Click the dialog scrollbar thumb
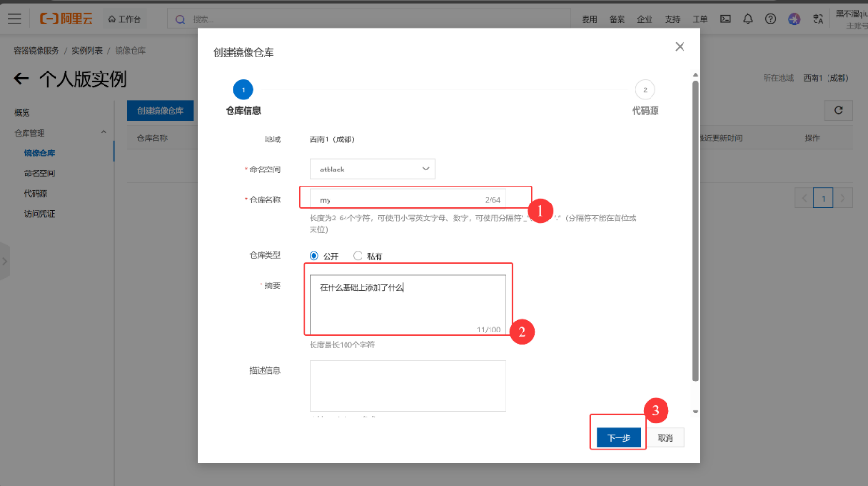Image resolution: width=868 pixels, height=486 pixels. click(696, 231)
